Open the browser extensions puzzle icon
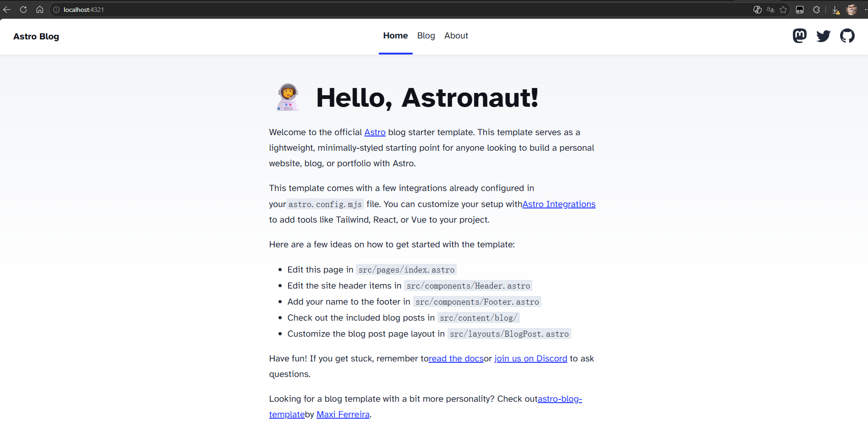This screenshot has width=868, height=437. coord(816,10)
